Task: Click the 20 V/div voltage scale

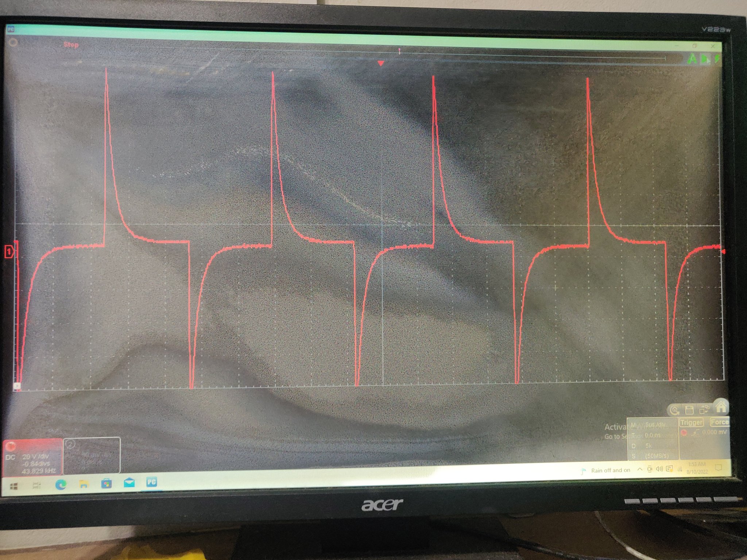Action: (36, 456)
